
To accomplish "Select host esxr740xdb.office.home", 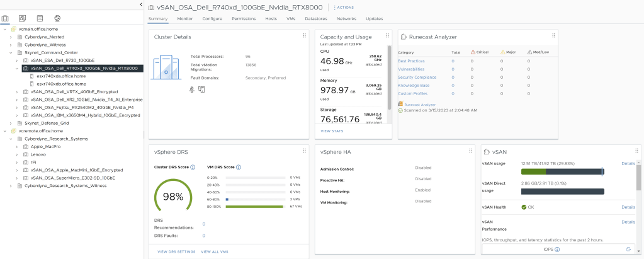I will [x=61, y=84].
